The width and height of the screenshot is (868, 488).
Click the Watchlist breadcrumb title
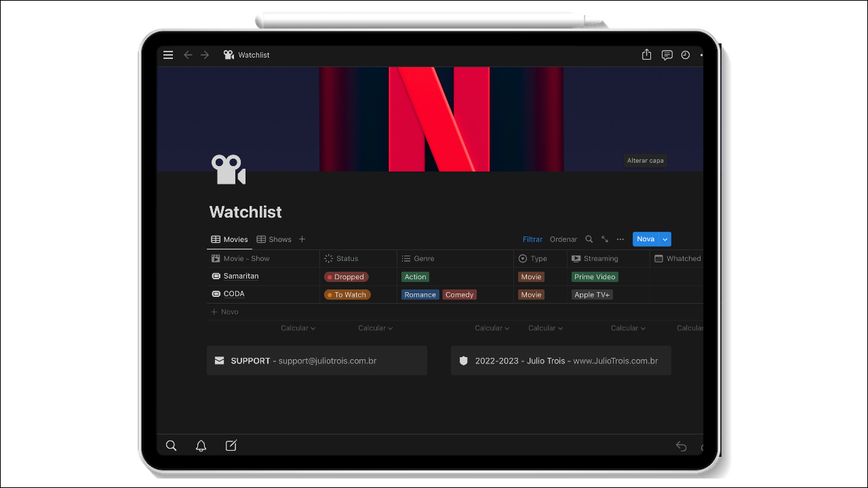pyautogui.click(x=254, y=55)
